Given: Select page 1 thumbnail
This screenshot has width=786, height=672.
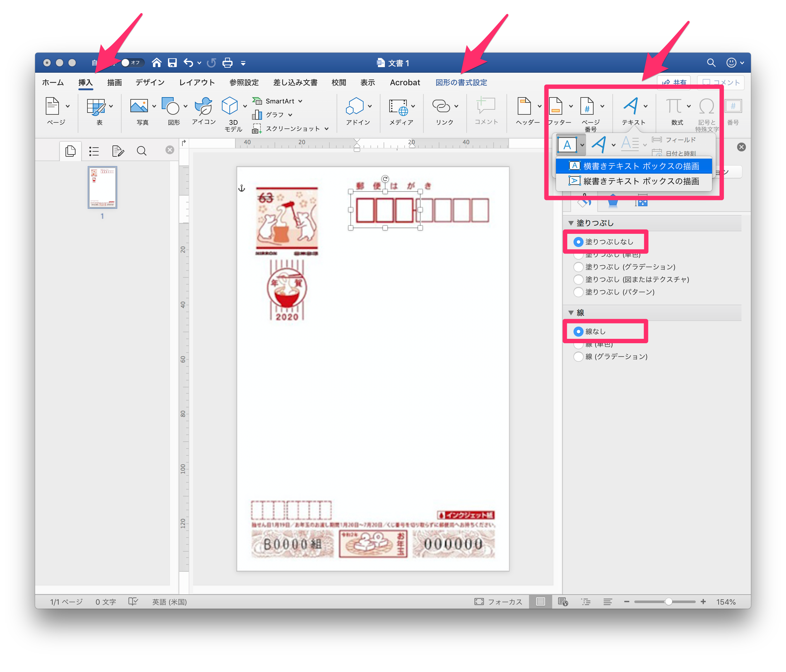Looking at the screenshot, I should [102, 187].
